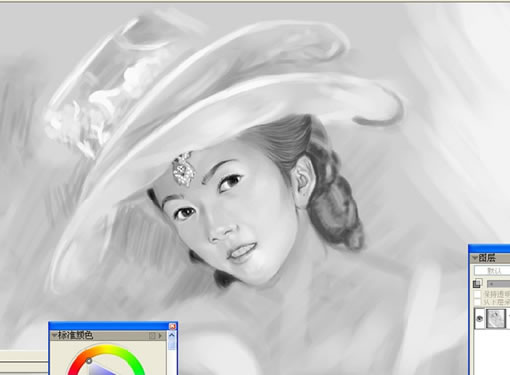Pick red on the hue color ring

[x=75, y=367]
